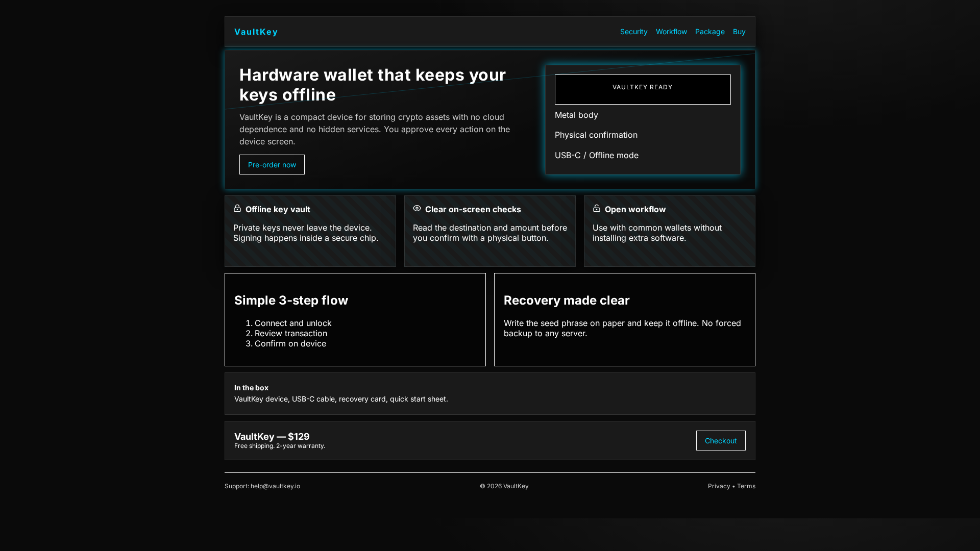Screen dimensions: 980x551
Task: Open the Terms footer link
Action: pyautogui.click(x=746, y=486)
